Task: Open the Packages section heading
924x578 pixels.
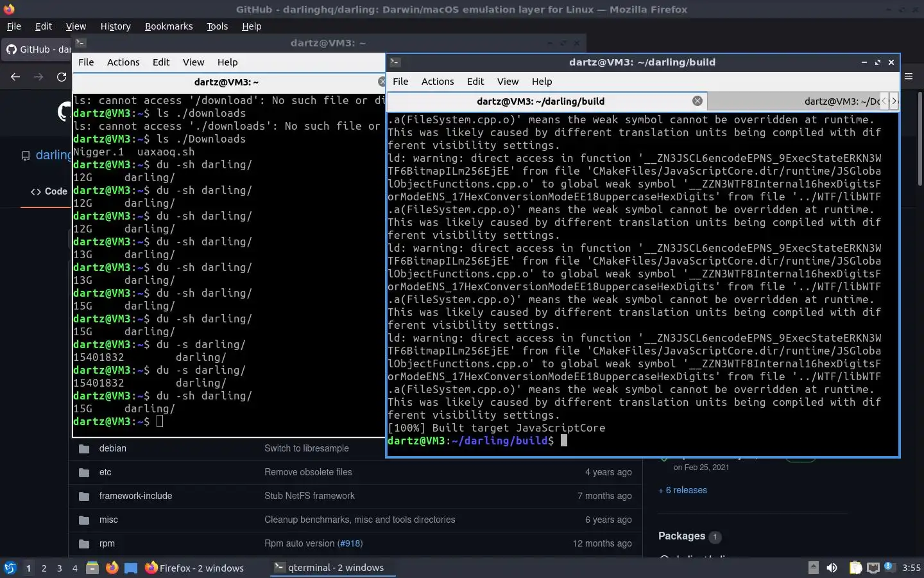Action: [681, 536]
